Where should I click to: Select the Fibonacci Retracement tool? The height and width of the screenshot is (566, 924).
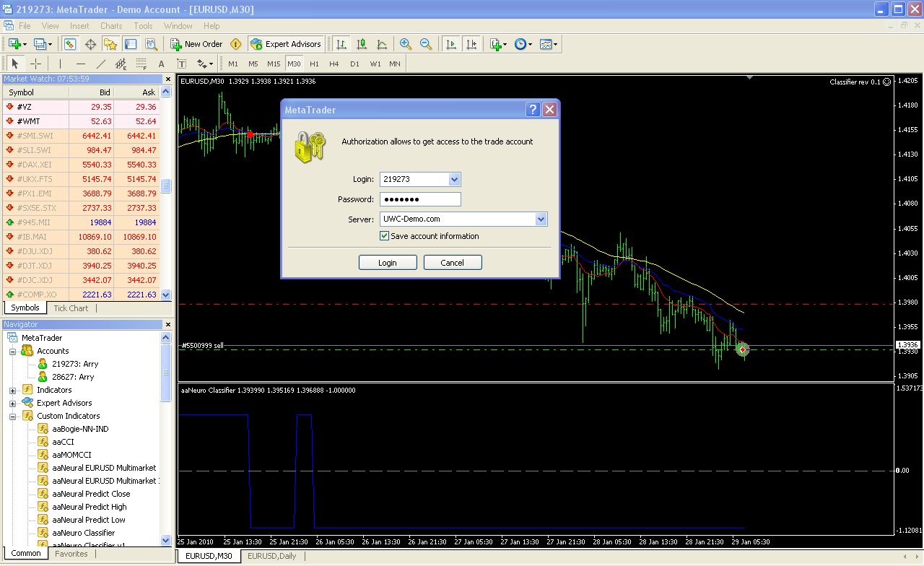click(x=141, y=64)
